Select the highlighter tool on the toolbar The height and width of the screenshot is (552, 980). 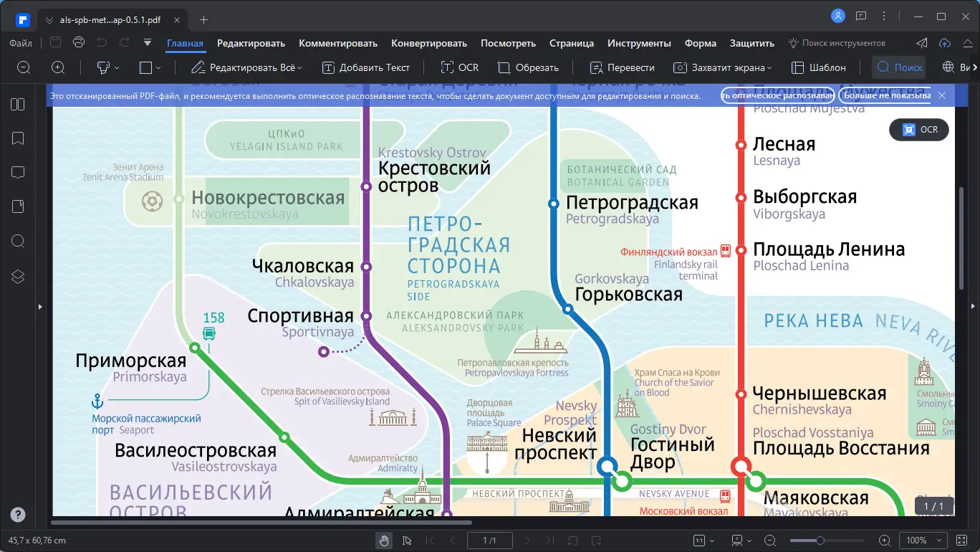[102, 67]
